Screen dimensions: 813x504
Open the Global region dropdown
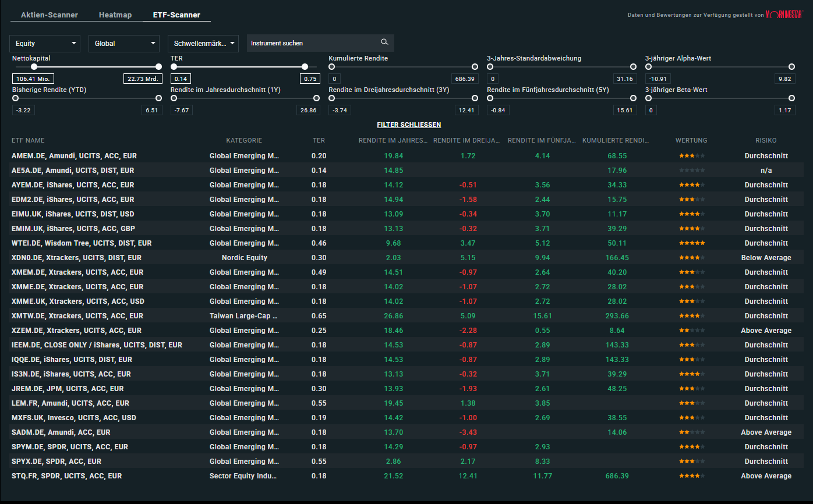[123, 43]
